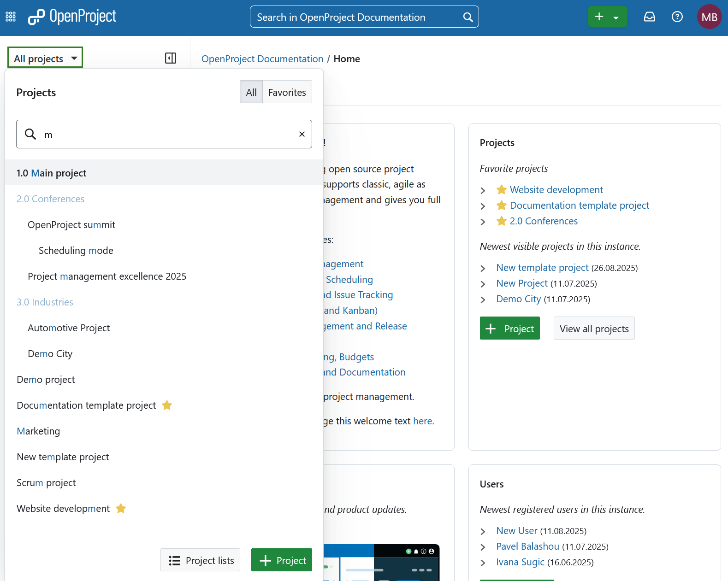This screenshot has height=581, width=728.
Task: Click the OpenProject logo
Action: 72,17
